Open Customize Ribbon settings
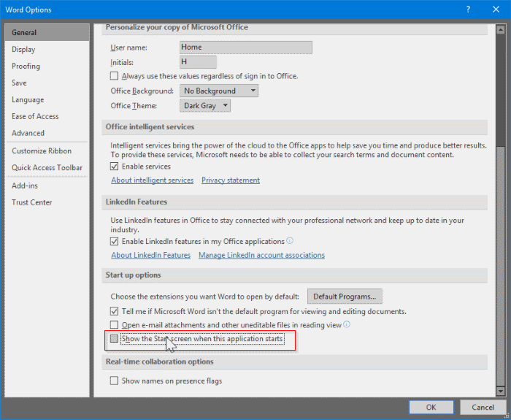 click(47, 150)
